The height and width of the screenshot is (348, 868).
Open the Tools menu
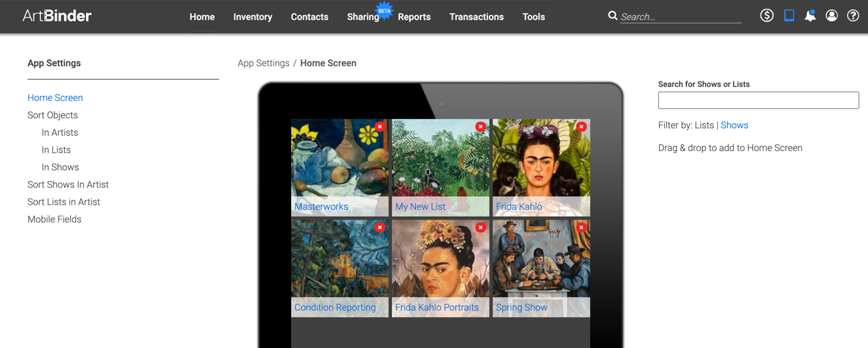[533, 17]
